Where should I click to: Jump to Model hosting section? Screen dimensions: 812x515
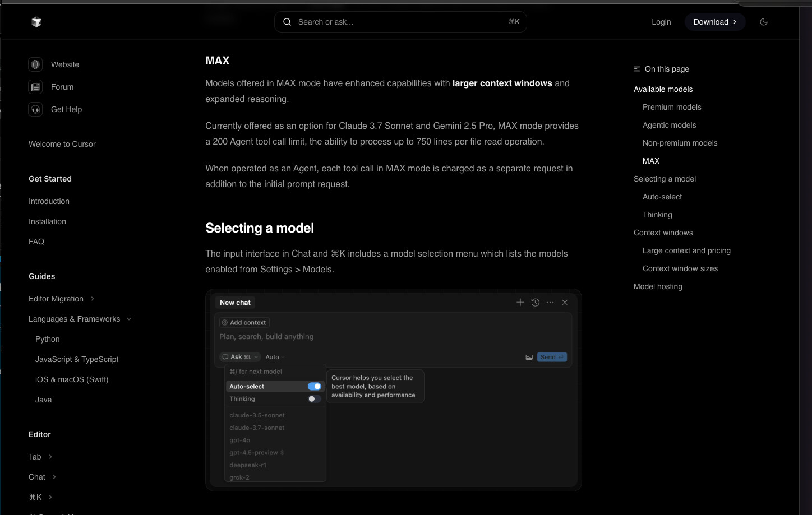pos(658,286)
